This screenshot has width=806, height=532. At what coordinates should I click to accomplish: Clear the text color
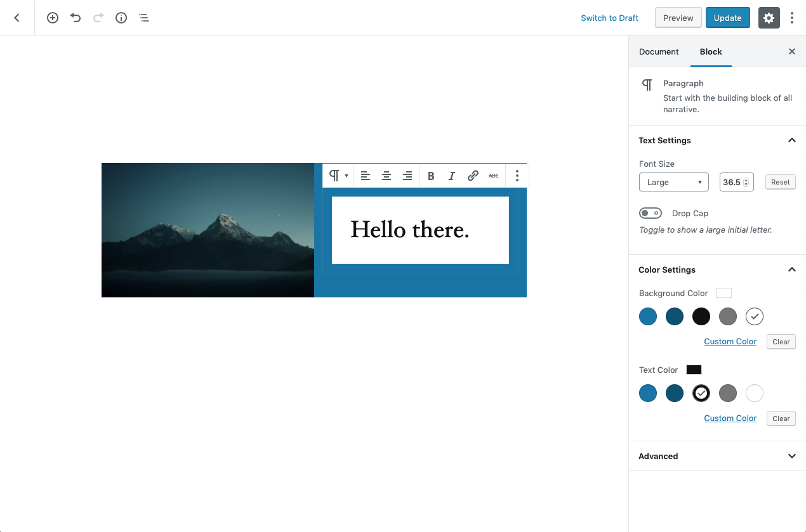[781, 418]
